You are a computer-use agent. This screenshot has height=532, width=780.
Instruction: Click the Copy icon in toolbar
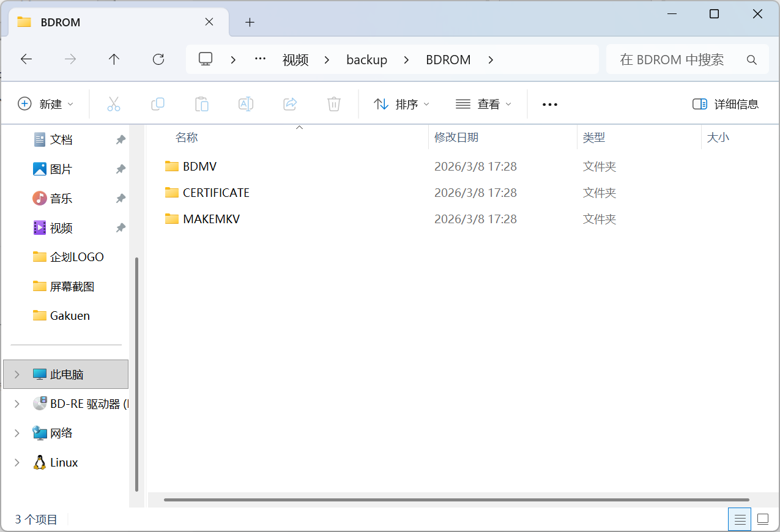point(158,104)
